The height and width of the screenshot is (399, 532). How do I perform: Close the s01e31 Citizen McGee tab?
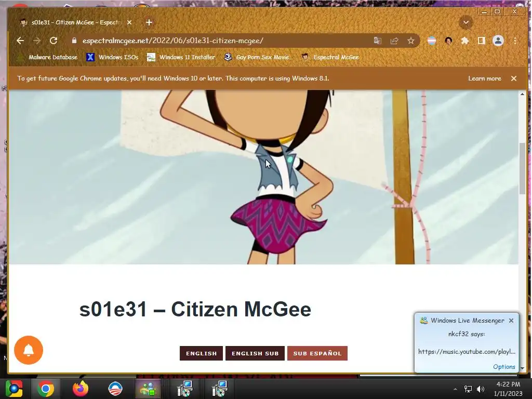click(129, 22)
